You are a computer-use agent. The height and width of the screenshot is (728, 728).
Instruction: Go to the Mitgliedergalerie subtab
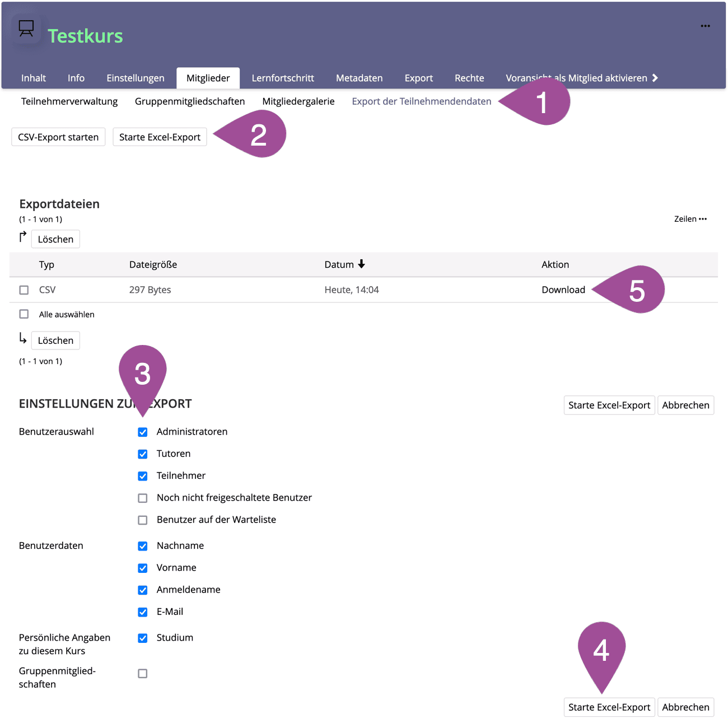pos(298,101)
